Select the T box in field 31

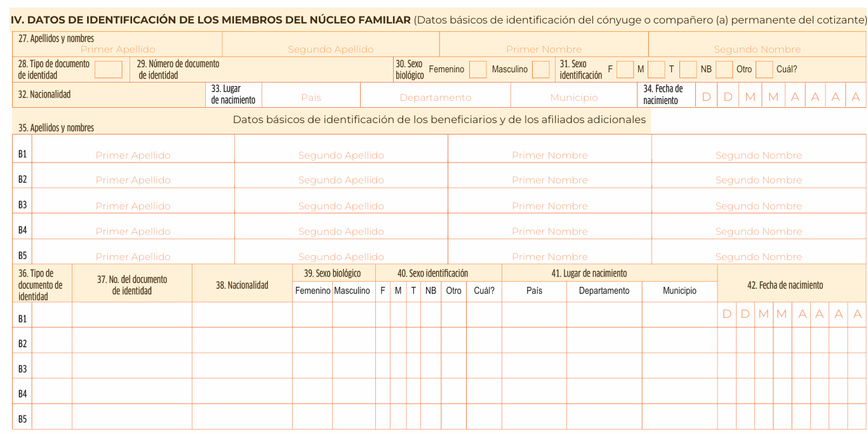687,70
